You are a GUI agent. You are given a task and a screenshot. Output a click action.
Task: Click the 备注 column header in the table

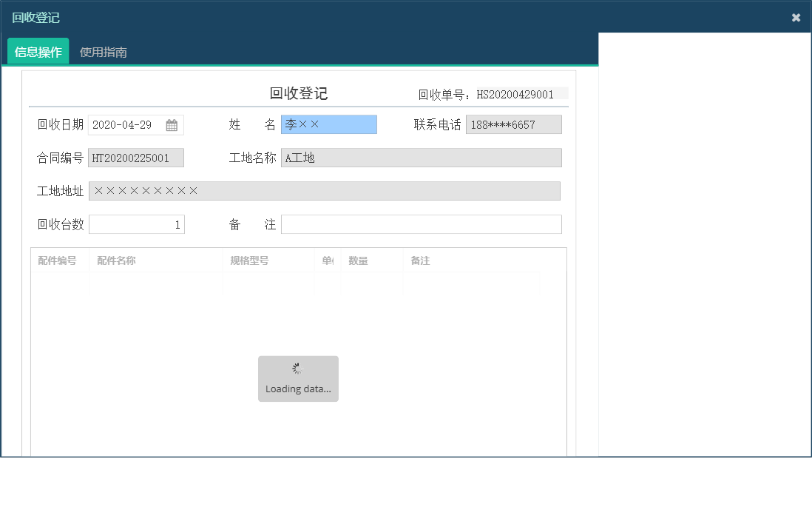point(418,260)
